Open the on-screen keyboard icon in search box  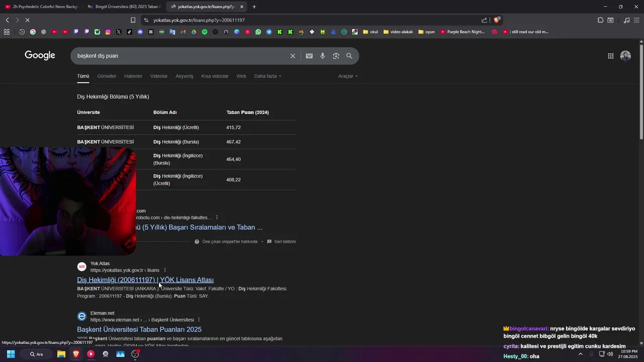pos(309,56)
